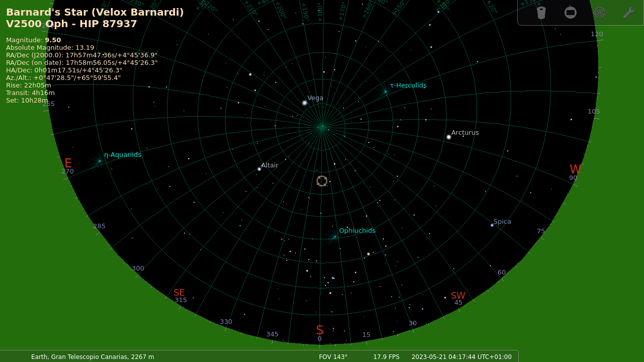
Task: Click the RA/Dec (on date) coordinates line
Action: [82, 63]
